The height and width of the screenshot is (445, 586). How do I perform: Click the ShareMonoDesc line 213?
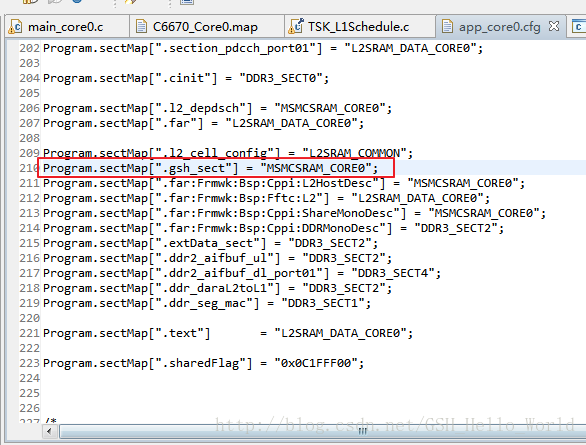tap(294, 213)
